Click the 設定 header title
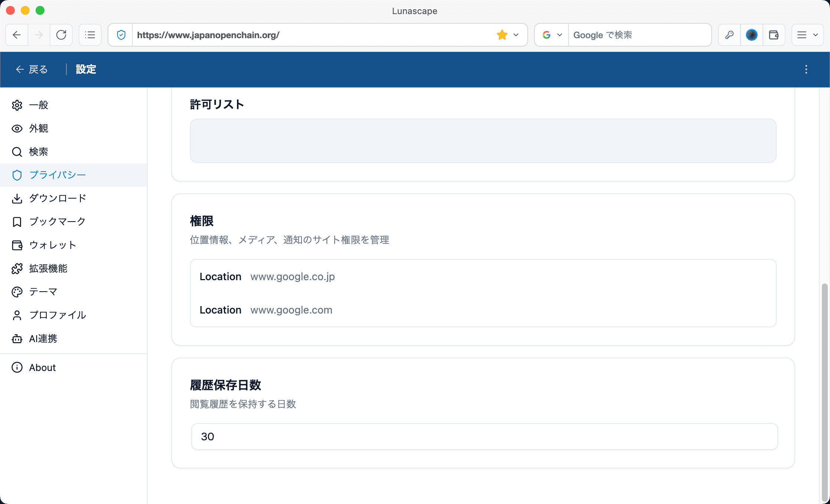830x504 pixels. point(86,69)
